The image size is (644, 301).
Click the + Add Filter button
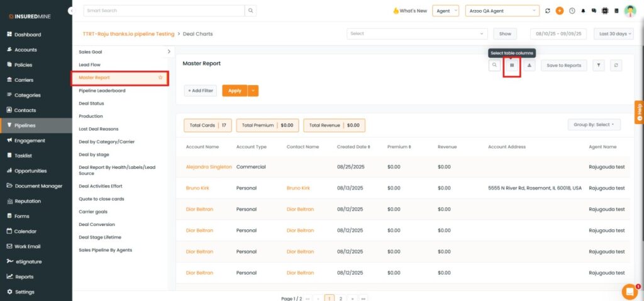coord(201,91)
